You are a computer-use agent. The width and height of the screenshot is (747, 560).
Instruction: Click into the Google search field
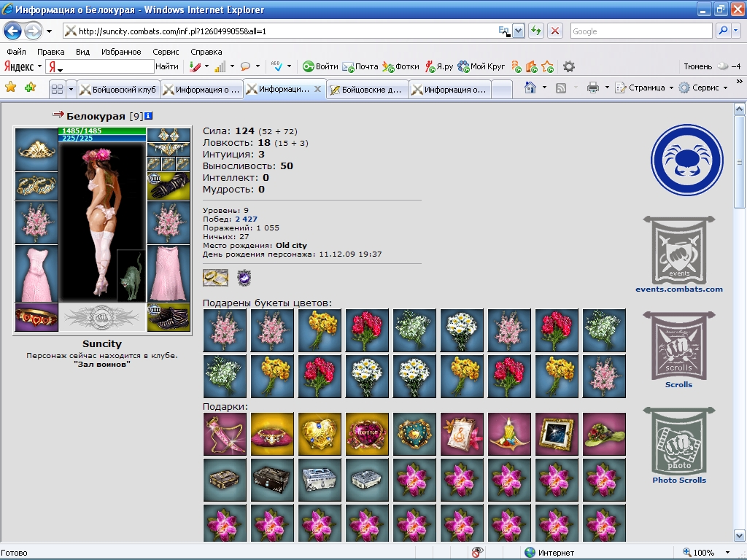(x=641, y=31)
